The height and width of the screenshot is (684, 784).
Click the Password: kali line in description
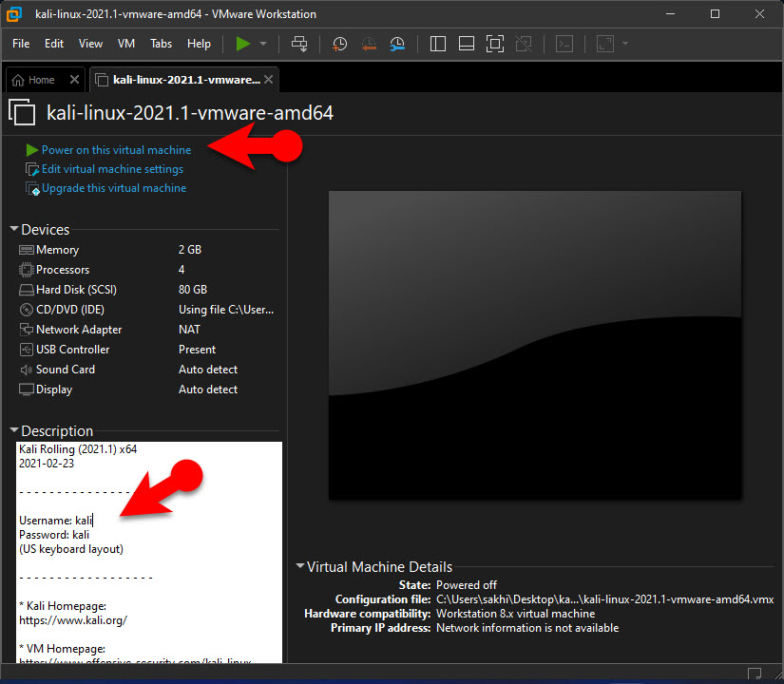(54, 535)
